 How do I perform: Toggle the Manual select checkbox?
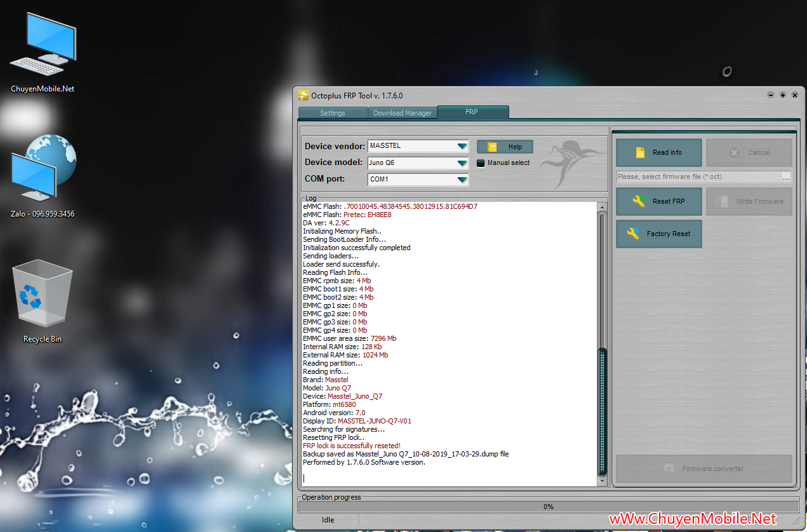481,163
